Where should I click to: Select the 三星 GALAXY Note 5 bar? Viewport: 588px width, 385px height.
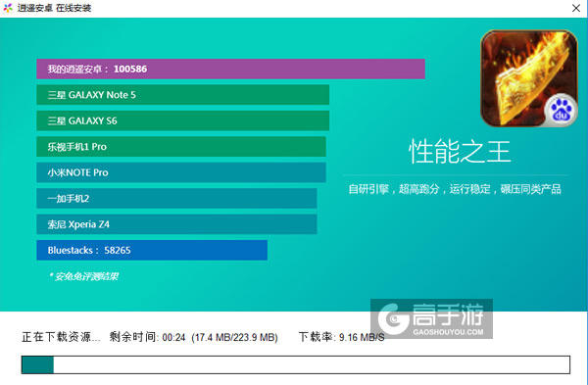pyautogui.click(x=182, y=95)
